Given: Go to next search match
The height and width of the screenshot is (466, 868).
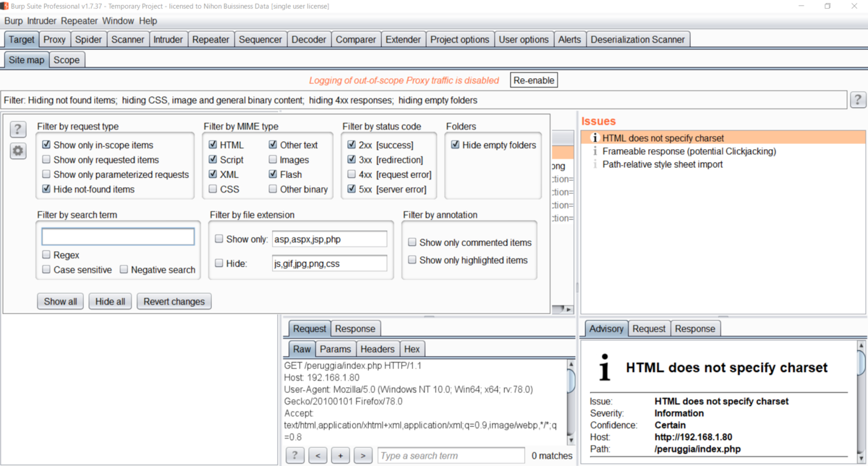Looking at the screenshot, I should 364,455.
